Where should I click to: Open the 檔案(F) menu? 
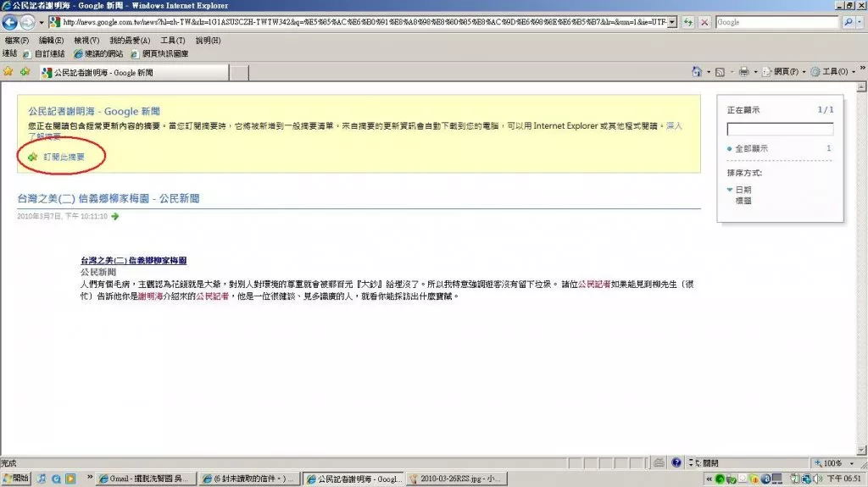tap(17, 41)
